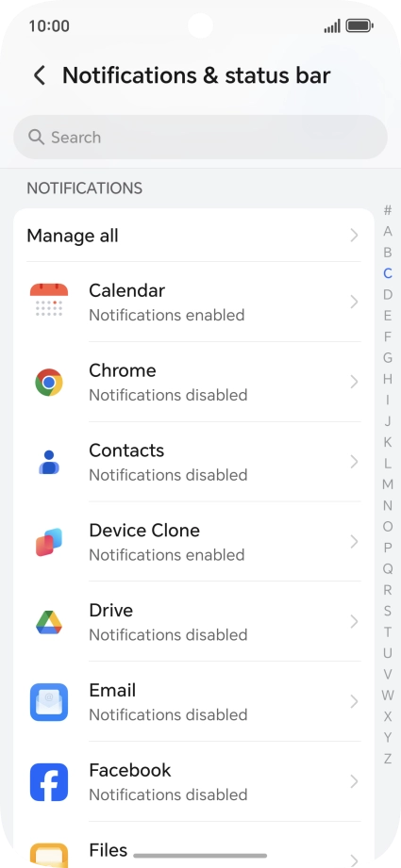Tap the Device Clone app icon

49,541
